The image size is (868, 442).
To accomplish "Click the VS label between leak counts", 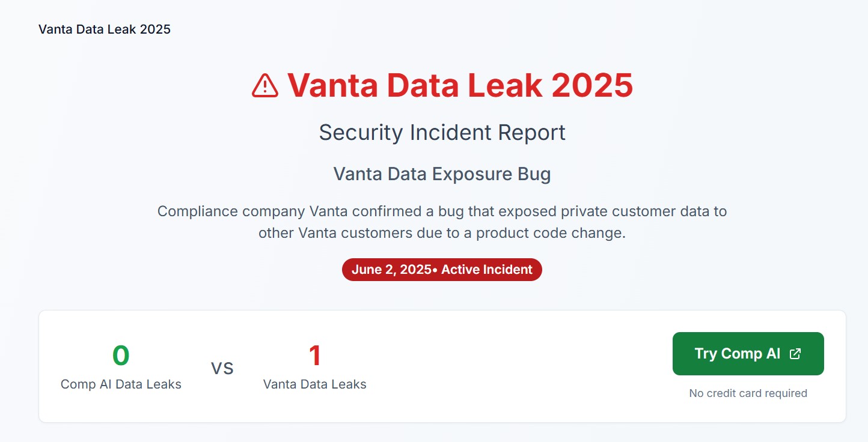I will (223, 368).
